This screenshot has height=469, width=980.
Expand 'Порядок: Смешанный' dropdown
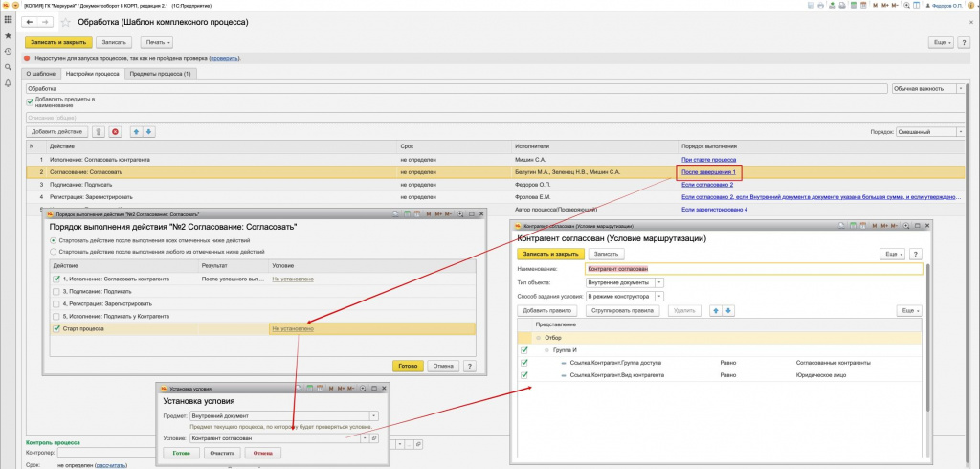960,131
